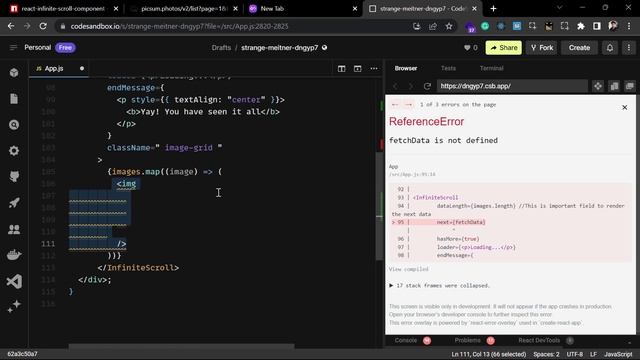Click Ln 111, Col 13 cursor position

click(x=488, y=354)
